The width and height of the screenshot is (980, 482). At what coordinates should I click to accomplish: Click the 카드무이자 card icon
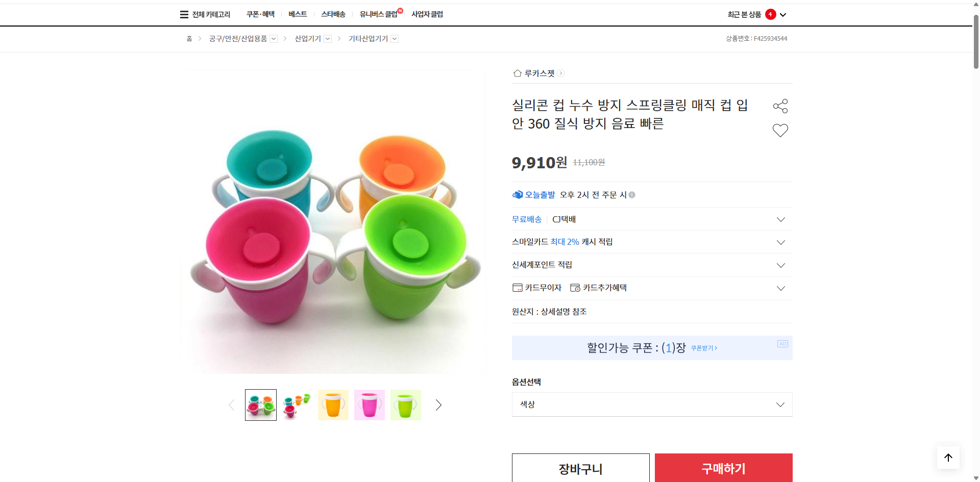[517, 287]
